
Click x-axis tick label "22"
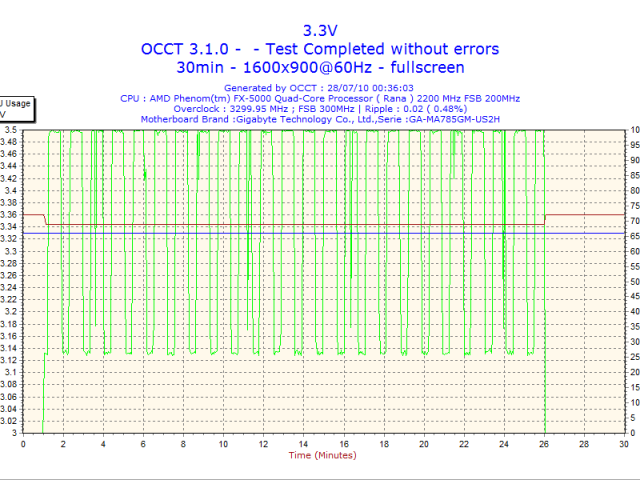(x=464, y=444)
